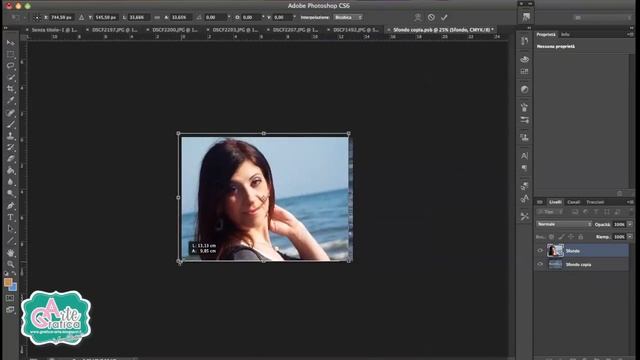Swap foreground and background colors
Image resolution: width=640 pixels, height=360 pixels.
(x=13, y=274)
